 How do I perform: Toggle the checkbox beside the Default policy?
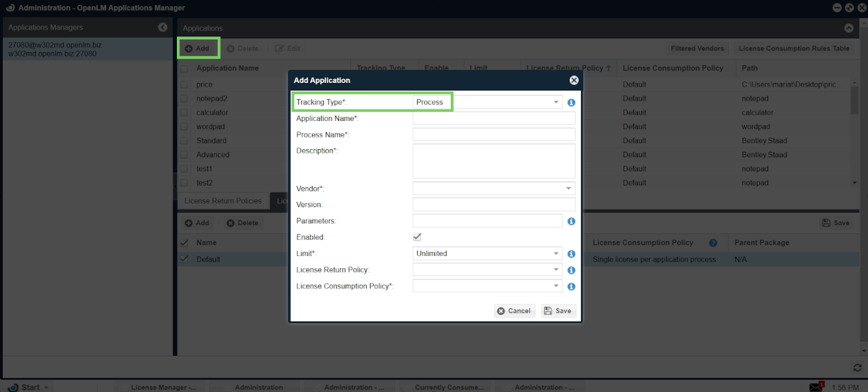(184, 259)
